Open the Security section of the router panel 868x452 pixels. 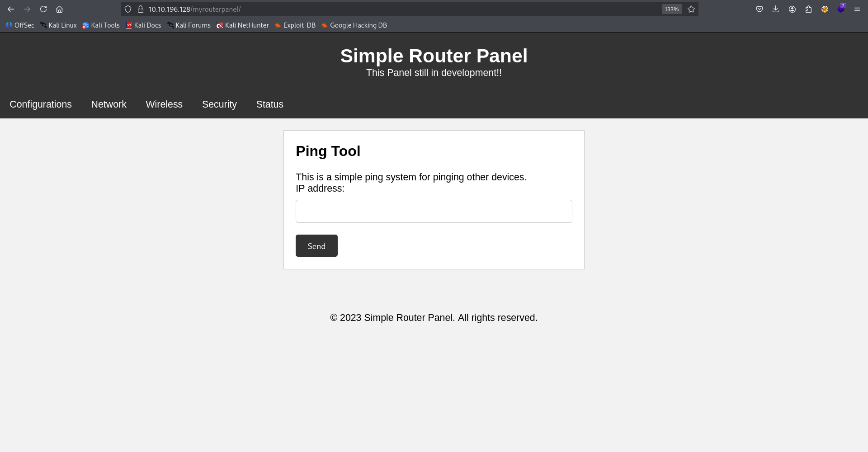(x=219, y=104)
